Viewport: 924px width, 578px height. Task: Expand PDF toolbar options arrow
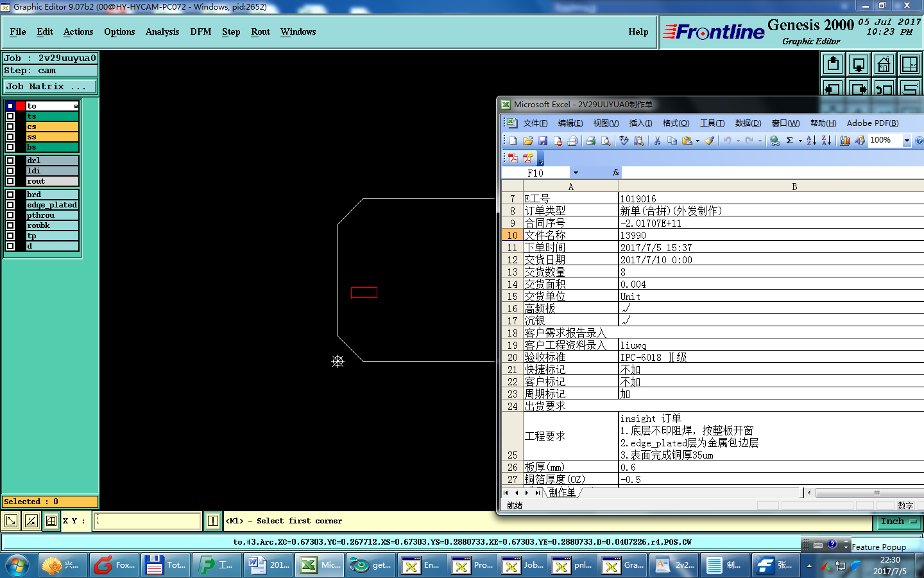[541, 159]
